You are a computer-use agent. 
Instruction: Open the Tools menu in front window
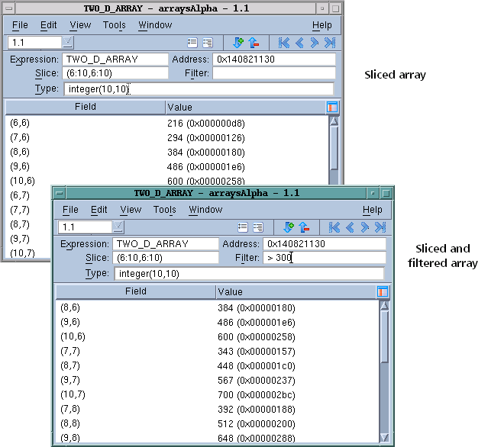164,210
